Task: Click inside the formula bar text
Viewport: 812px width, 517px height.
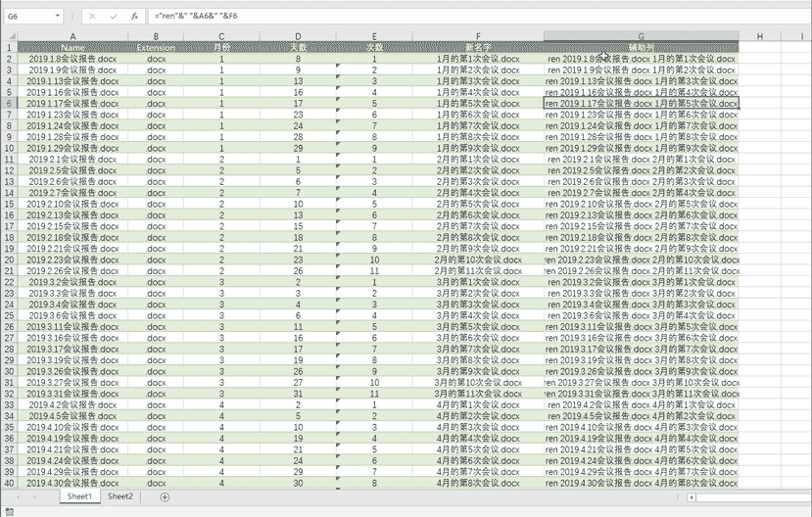Action: tap(392, 17)
